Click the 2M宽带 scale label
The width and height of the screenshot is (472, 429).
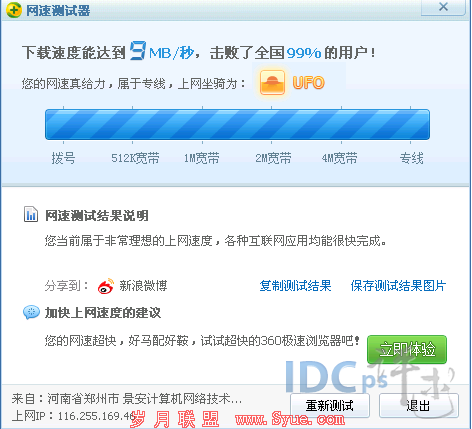[x=273, y=158]
